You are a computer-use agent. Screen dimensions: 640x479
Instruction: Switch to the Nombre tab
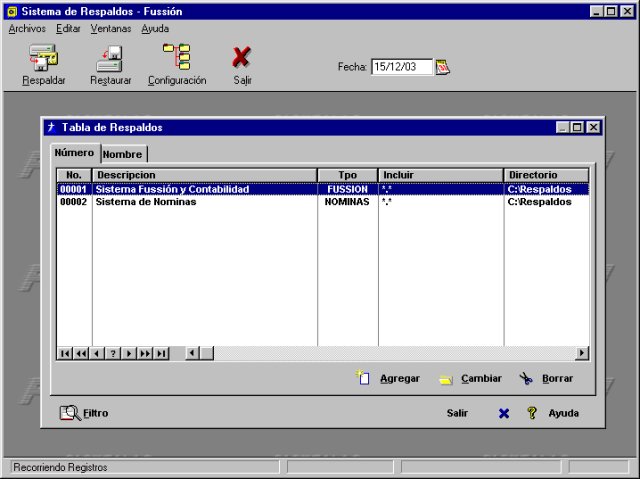tap(123, 154)
